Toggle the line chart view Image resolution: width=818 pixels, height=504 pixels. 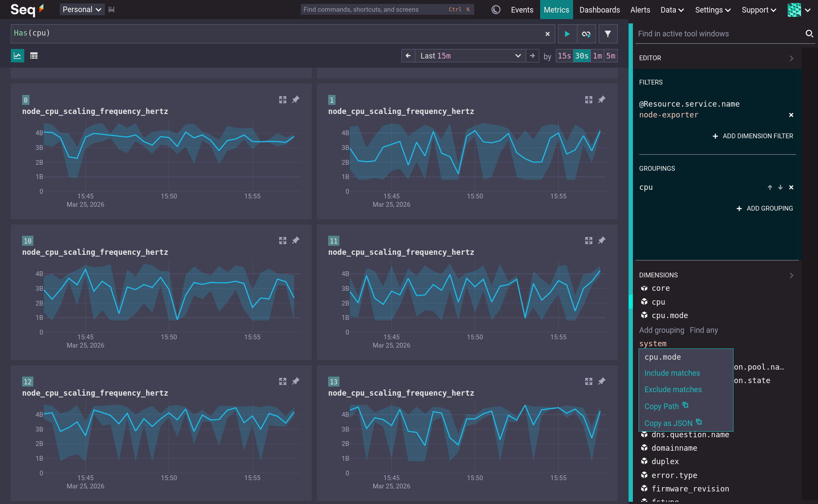point(17,55)
